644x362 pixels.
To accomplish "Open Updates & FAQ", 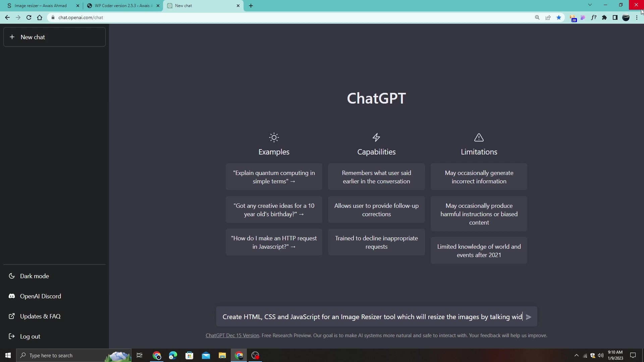I will (x=54, y=316).
